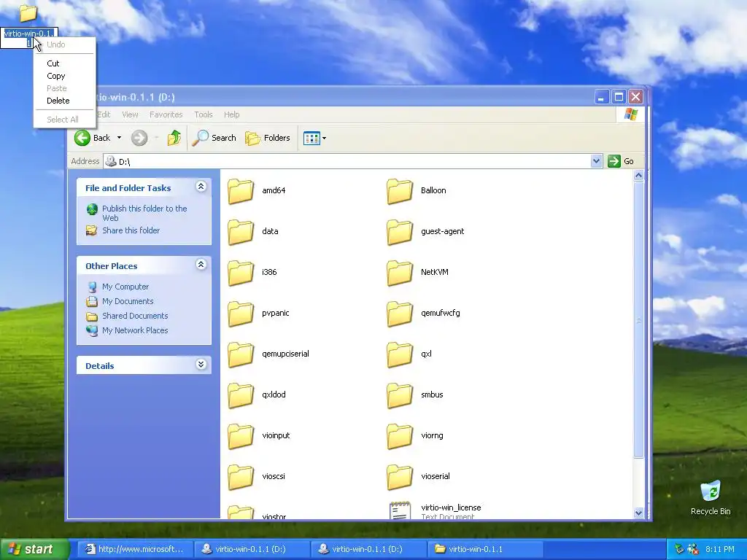Click Publish this folder to the Web
This screenshot has height=560, width=747.
(x=144, y=214)
